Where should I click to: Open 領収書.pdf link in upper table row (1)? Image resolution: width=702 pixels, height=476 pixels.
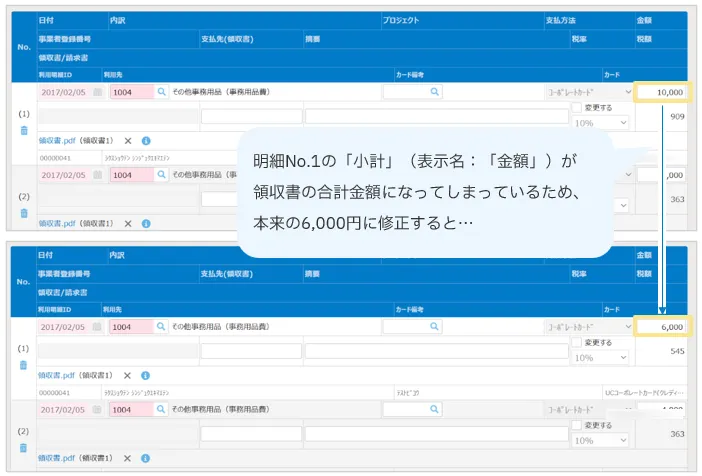[x=58, y=141]
